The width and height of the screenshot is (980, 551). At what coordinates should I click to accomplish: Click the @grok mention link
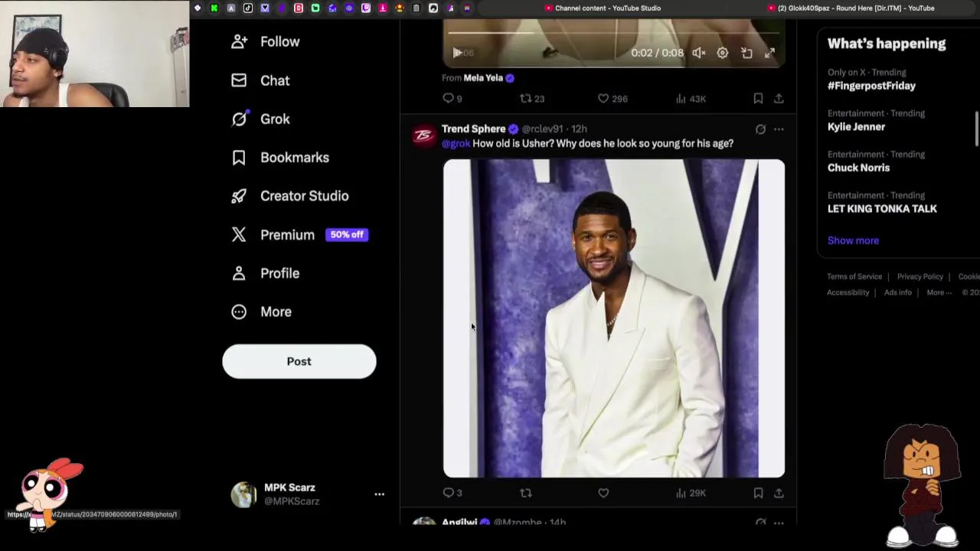456,144
